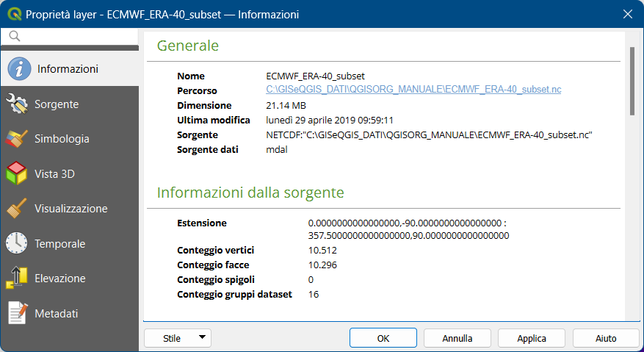The width and height of the screenshot is (644, 352).
Task: Open the ECMWF_ERA-40_subset.nc file path link
Action: (413, 89)
